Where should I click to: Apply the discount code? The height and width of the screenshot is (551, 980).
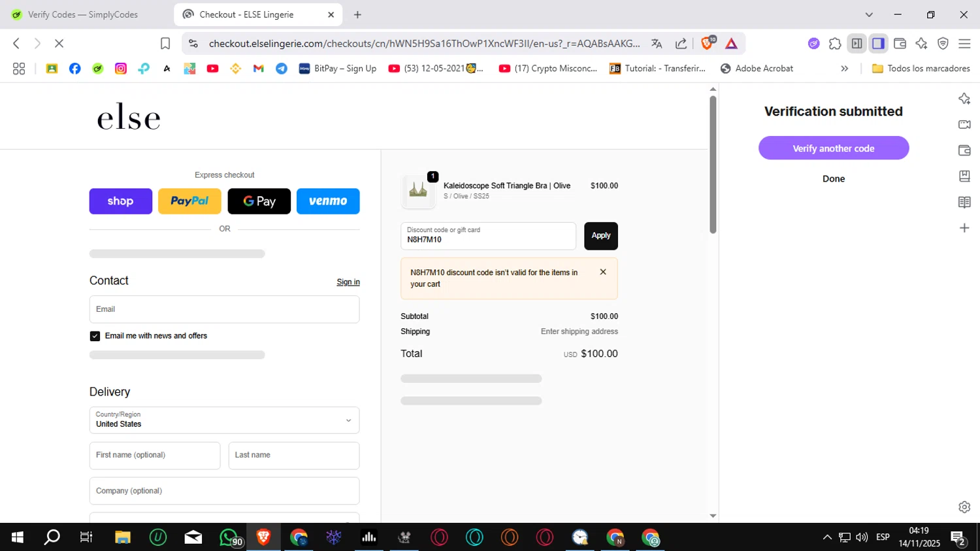(601, 236)
